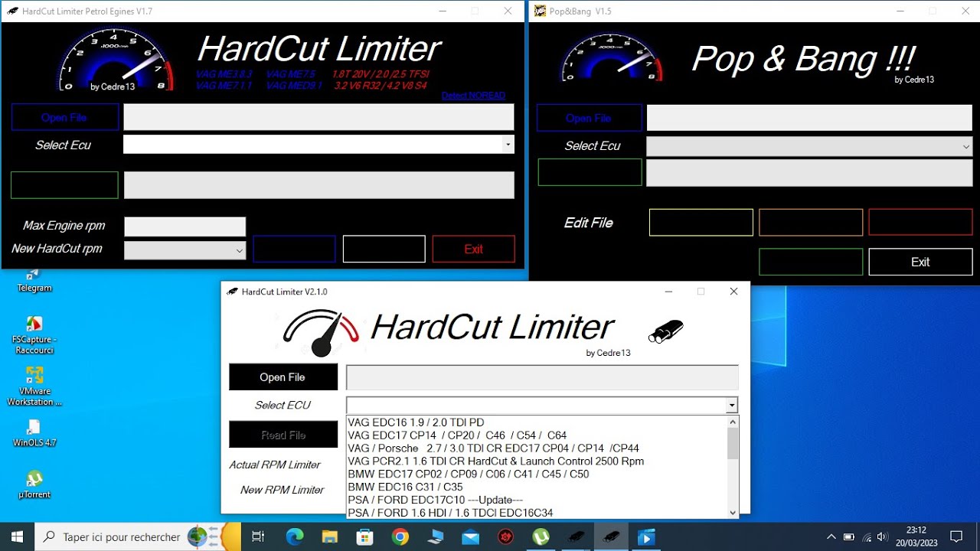980x551 pixels.
Task: Click file path field in HardCut Limiter V2.1.0
Action: coord(542,377)
